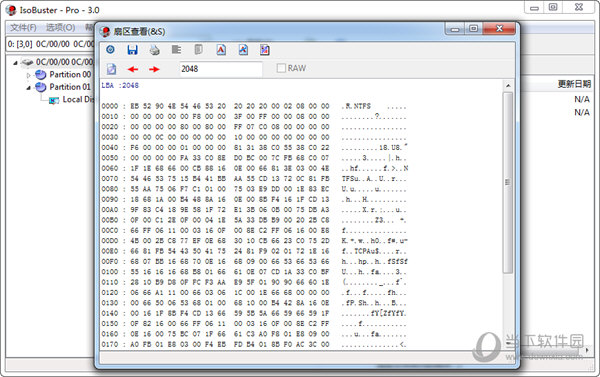Open the drive selection combo box
The image size is (600, 377).
(x=50, y=44)
